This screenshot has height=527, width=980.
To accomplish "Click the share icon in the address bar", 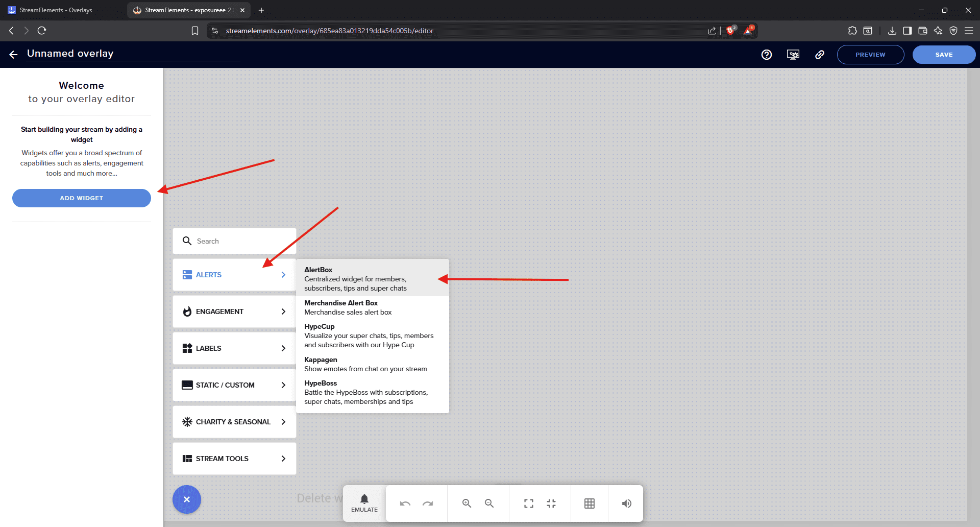I will (x=712, y=31).
